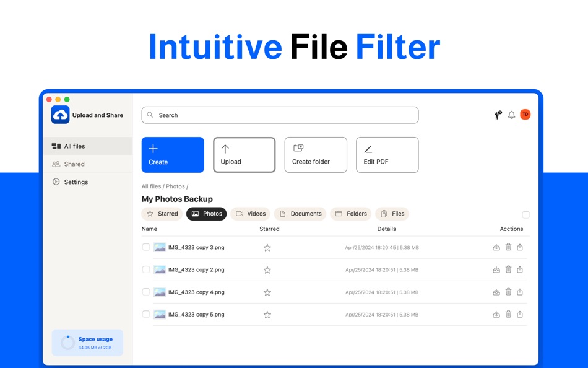
Task: Click file name IMG_4323 copy 4.png
Action: (x=196, y=292)
